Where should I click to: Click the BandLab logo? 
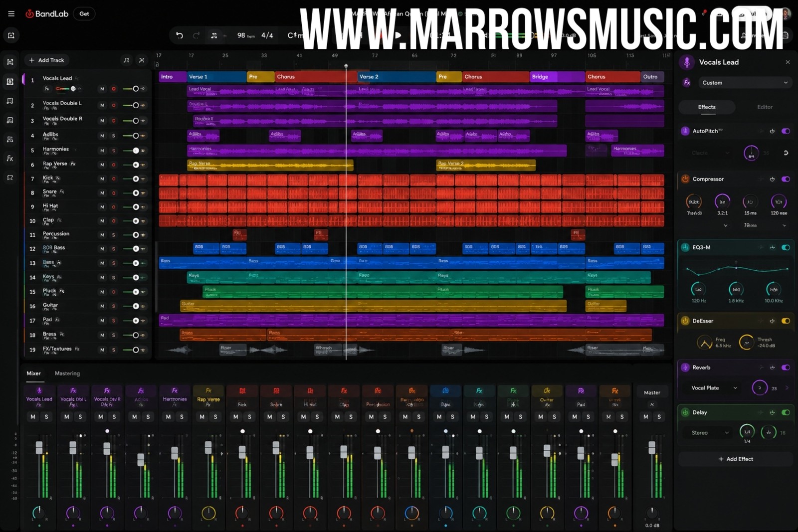click(47, 14)
